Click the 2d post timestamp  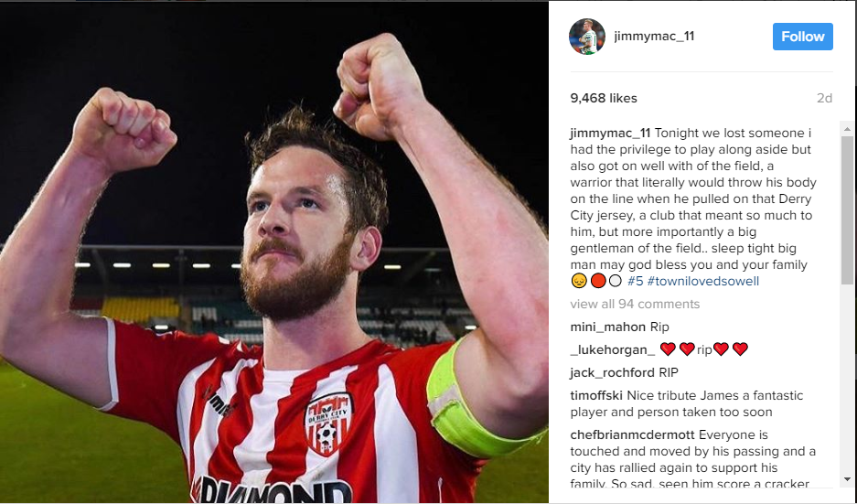[824, 99]
